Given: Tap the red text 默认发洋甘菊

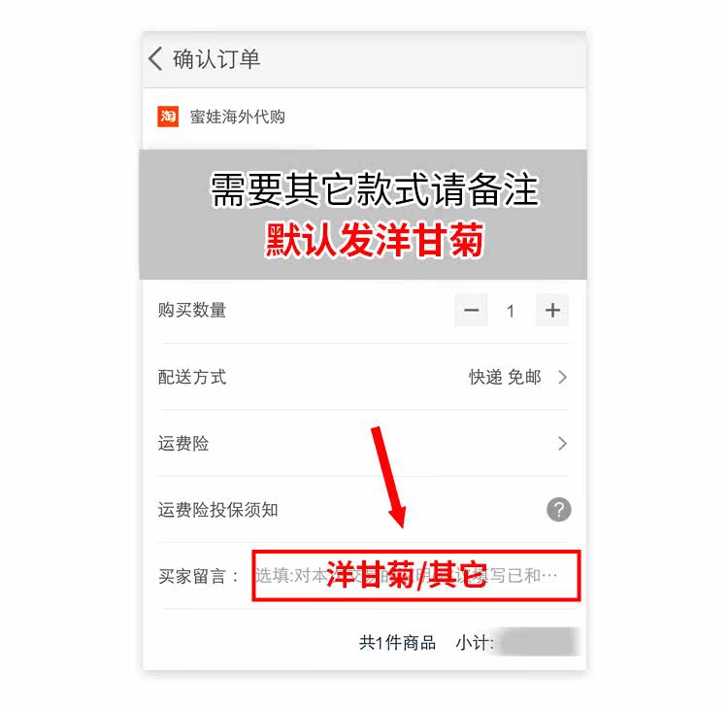Looking at the screenshot, I should pyautogui.click(x=375, y=240).
